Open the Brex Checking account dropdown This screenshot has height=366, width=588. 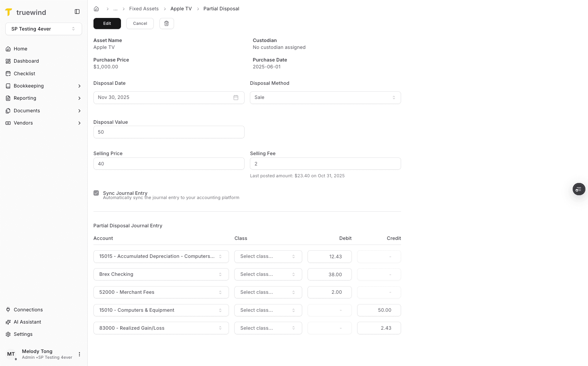161,274
